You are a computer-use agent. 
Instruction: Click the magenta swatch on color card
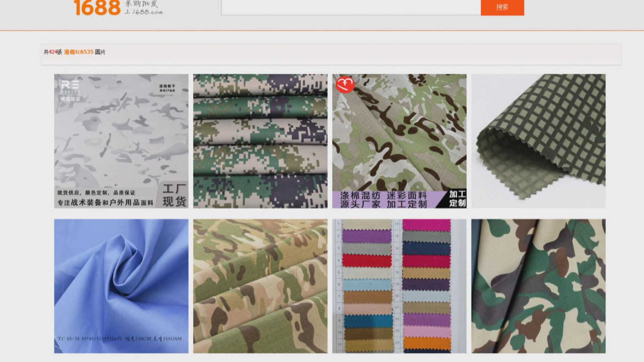pyautogui.click(x=426, y=225)
